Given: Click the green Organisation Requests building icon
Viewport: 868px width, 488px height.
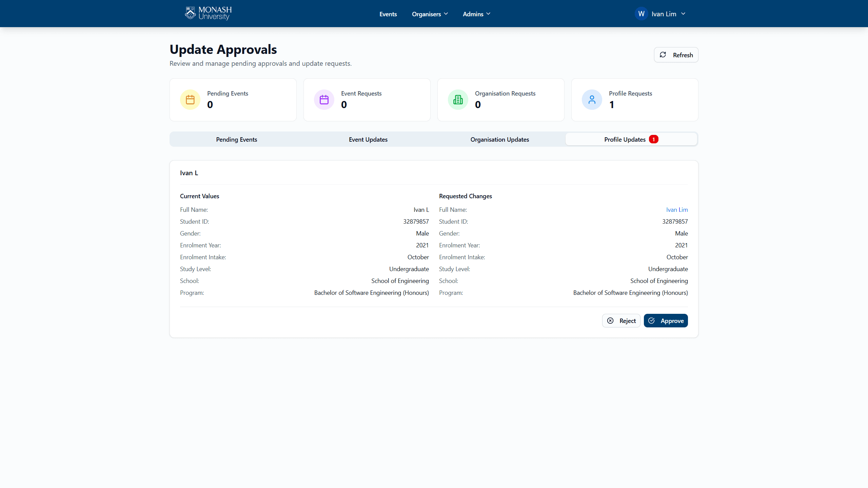Looking at the screenshot, I should tap(458, 100).
